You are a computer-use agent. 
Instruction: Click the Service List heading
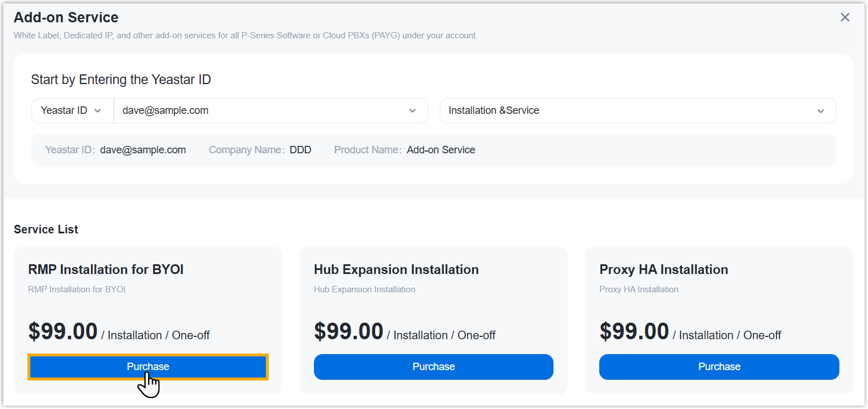46,229
